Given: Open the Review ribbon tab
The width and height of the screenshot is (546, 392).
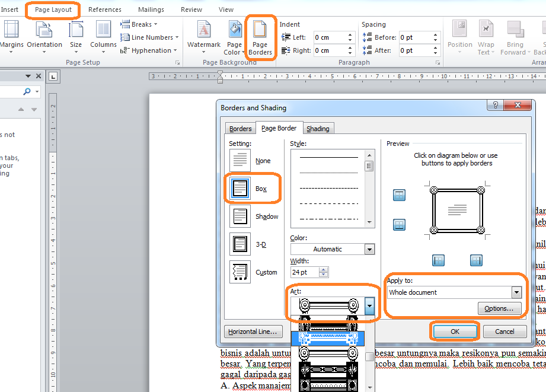Looking at the screenshot, I should [191, 9].
